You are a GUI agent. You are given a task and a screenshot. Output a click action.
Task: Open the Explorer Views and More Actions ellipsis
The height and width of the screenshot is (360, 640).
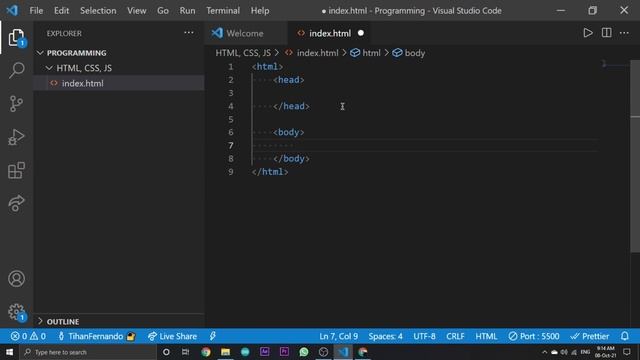189,33
